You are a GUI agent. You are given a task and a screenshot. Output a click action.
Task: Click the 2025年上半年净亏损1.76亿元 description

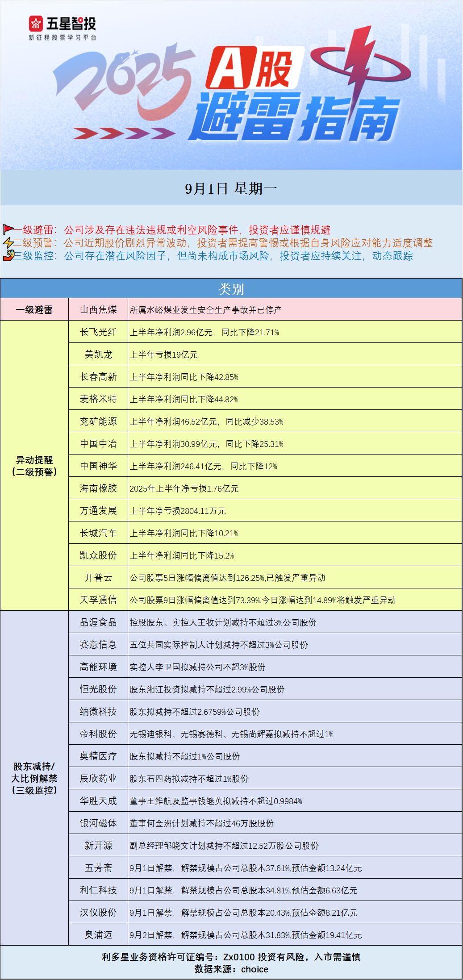pyautogui.click(x=184, y=488)
